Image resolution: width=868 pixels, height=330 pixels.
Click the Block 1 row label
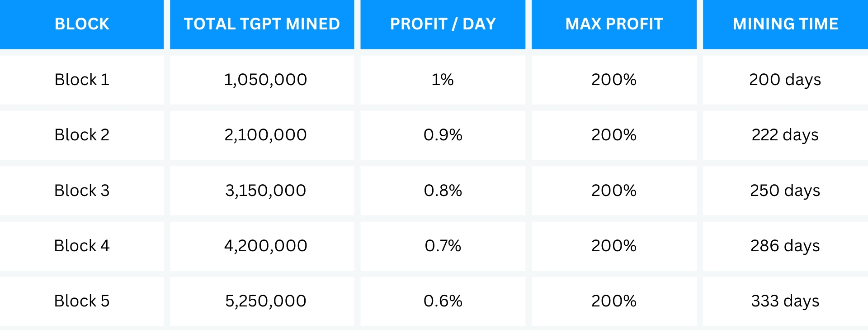tap(82, 80)
